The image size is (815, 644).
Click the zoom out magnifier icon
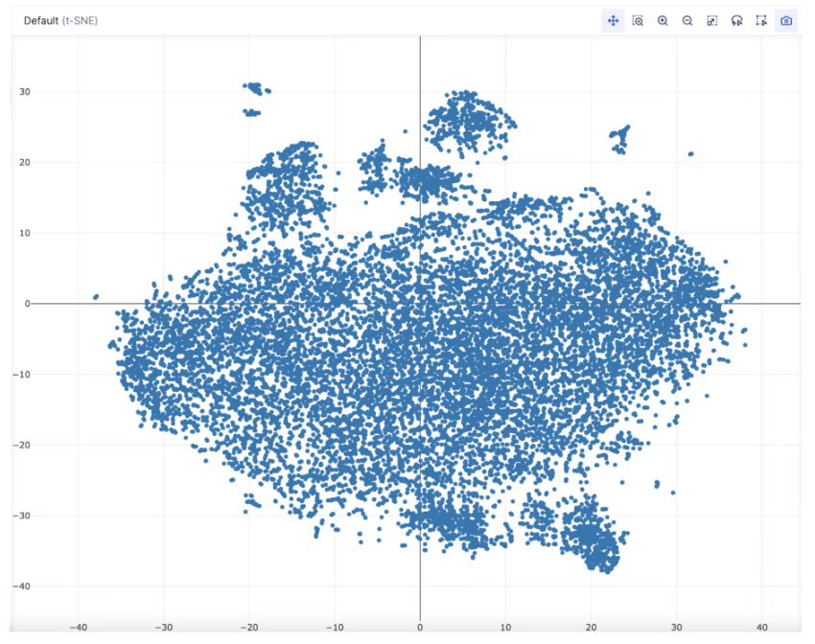click(x=687, y=21)
